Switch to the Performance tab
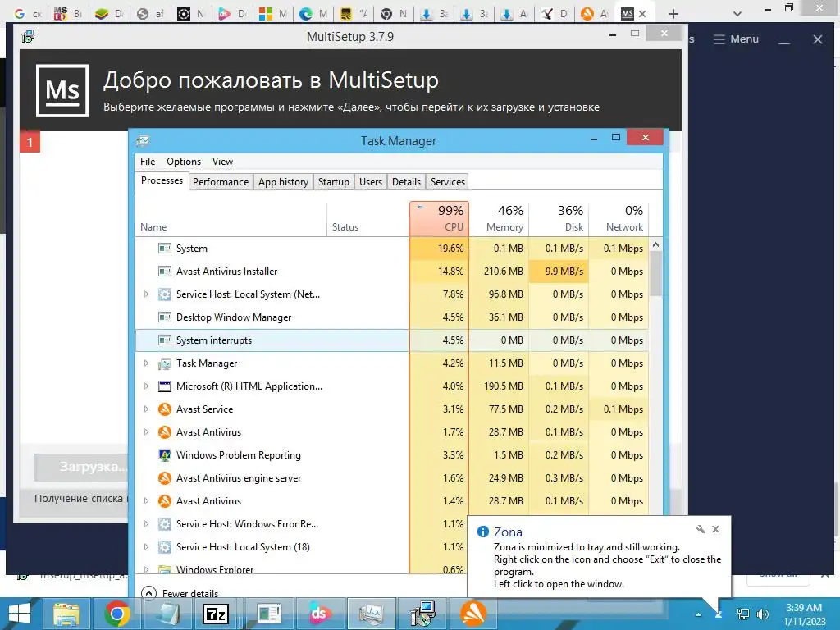The width and height of the screenshot is (840, 630). coord(220,182)
